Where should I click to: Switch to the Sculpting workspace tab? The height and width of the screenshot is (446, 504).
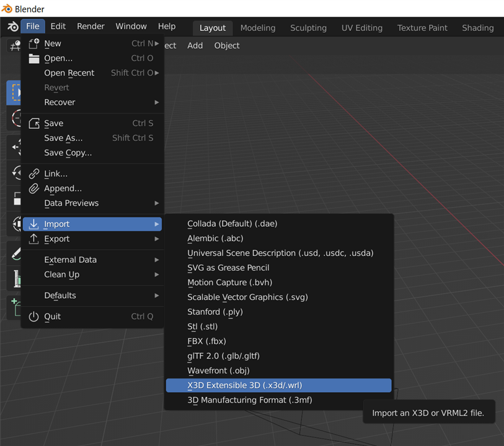coord(308,28)
